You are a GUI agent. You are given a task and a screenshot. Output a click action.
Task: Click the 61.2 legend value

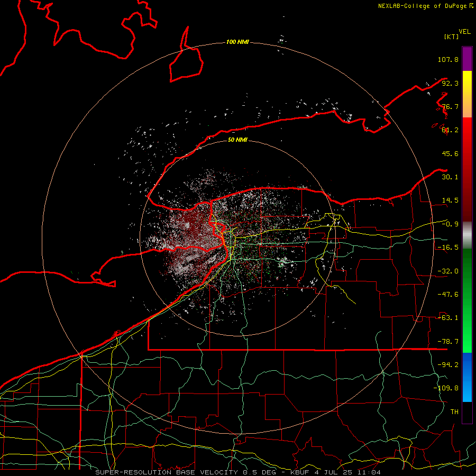450,130
